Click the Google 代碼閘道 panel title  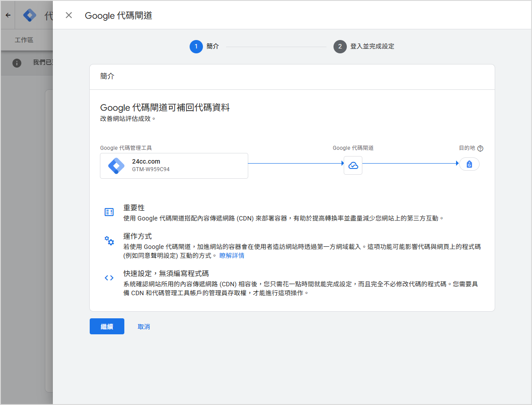(119, 16)
